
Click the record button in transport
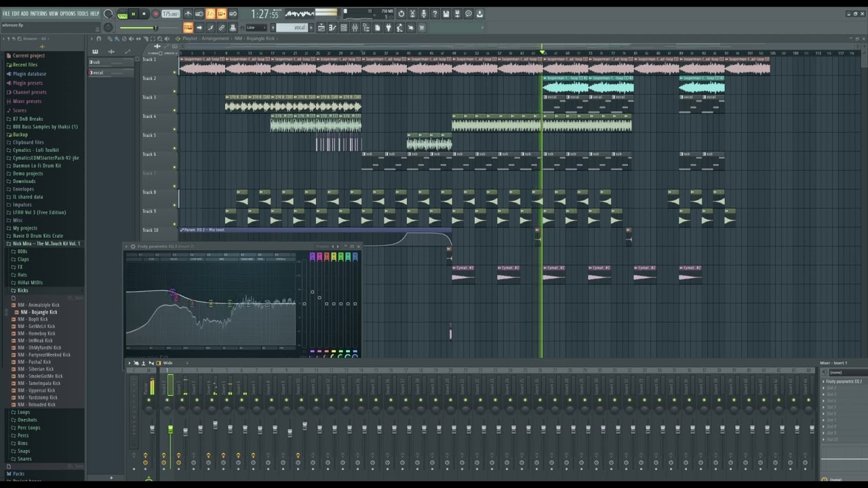coord(155,14)
